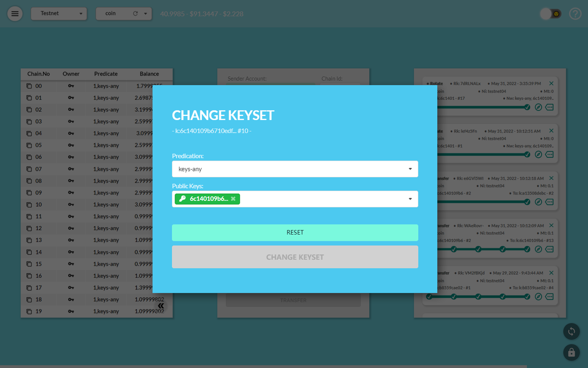
Task: Click the 6c140109b6 public key chip
Action: pyautogui.click(x=207, y=199)
